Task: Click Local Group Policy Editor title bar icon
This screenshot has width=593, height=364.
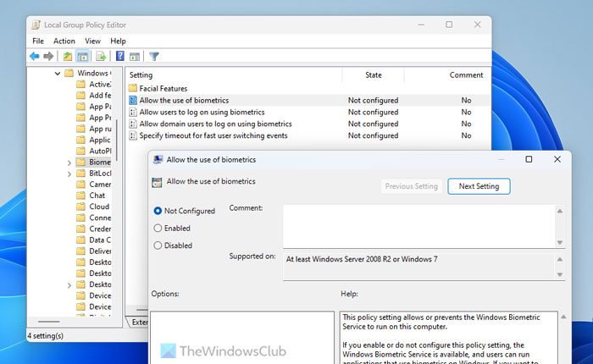Action: 36,25
